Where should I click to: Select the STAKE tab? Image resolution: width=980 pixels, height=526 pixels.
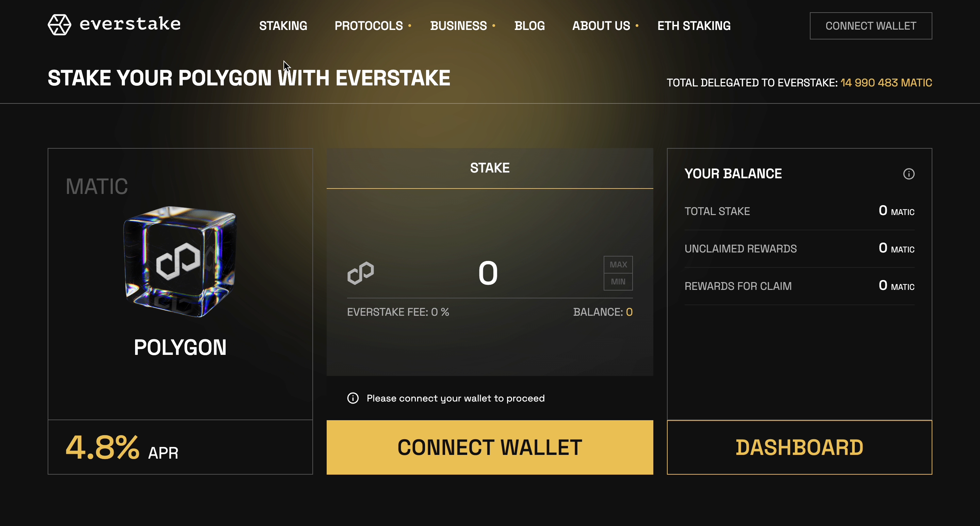tap(490, 167)
